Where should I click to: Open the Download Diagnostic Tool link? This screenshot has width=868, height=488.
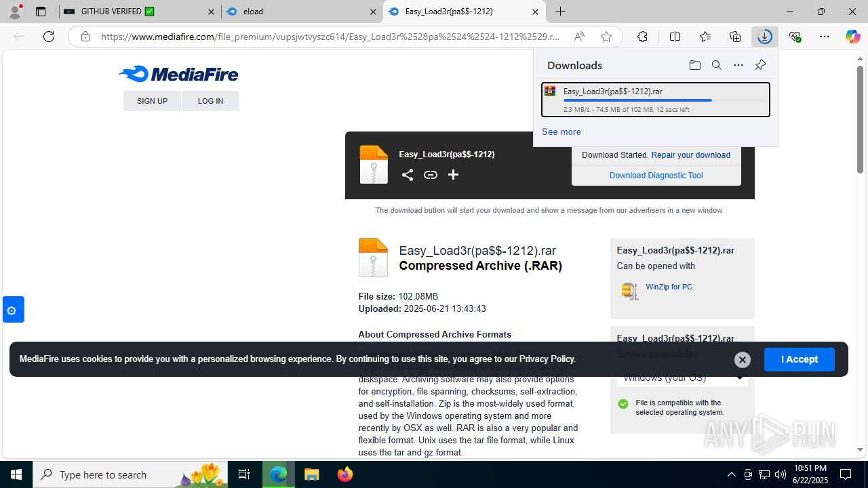tap(656, 176)
